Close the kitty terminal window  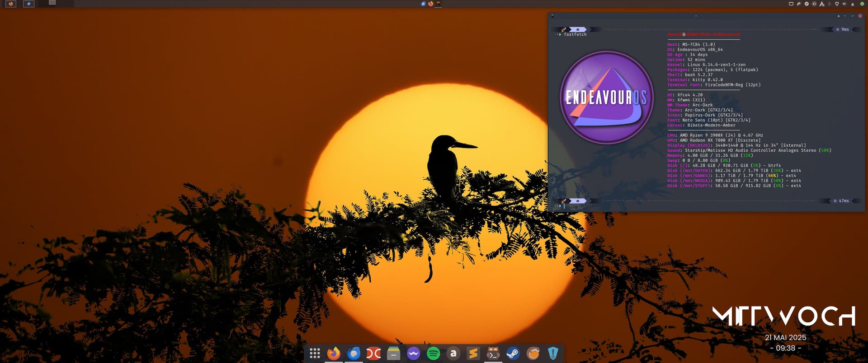point(860,16)
